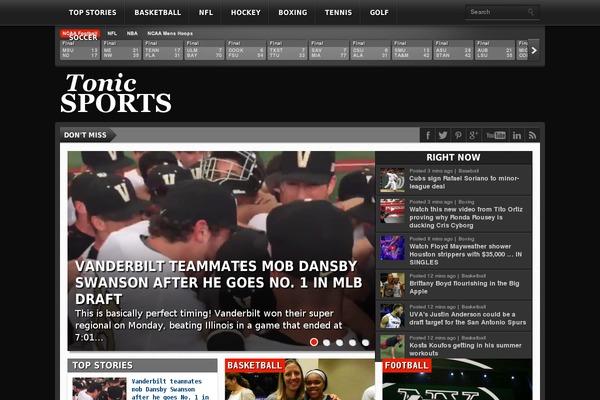The image size is (600, 400).
Task: Open the AUB vs LSU score card
Action: click(x=495, y=50)
